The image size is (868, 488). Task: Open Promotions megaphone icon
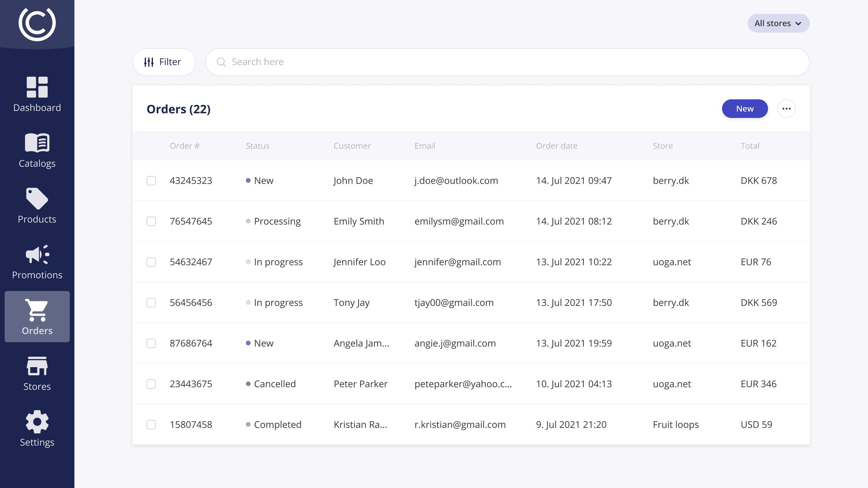pyautogui.click(x=37, y=254)
